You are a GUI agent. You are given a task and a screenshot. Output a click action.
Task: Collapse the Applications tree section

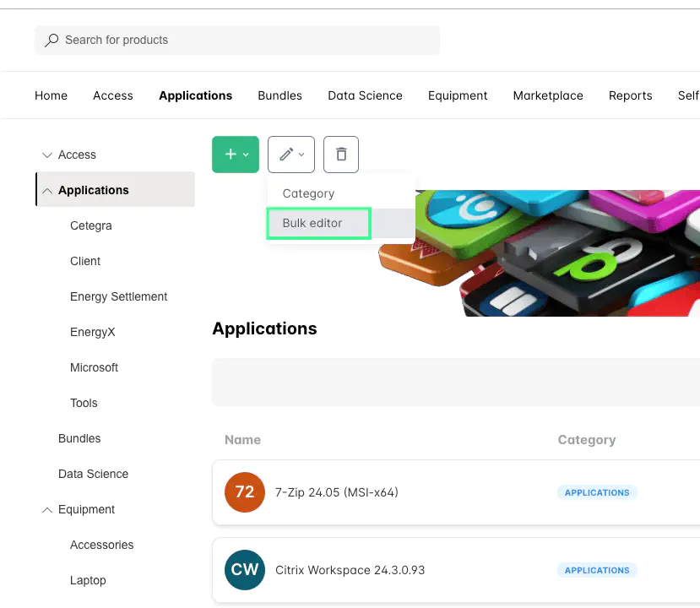(47, 190)
